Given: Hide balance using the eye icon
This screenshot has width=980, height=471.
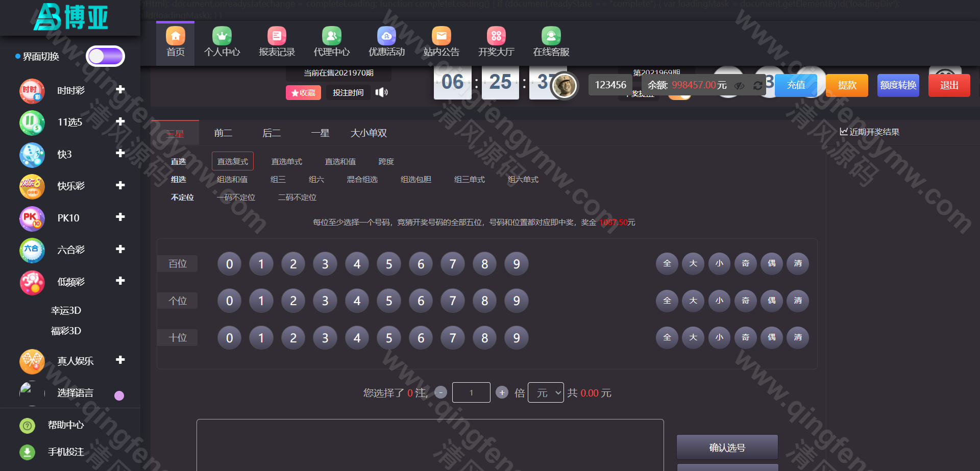Looking at the screenshot, I should point(739,86).
